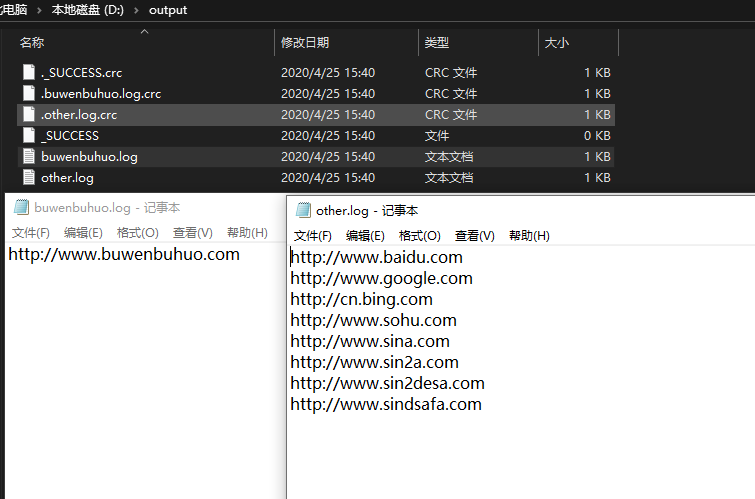Image resolution: width=755 pixels, height=499 pixels.
Task: Open 帮助(H) menu in buwenbuhuo.log Notepad
Action: click(x=247, y=233)
